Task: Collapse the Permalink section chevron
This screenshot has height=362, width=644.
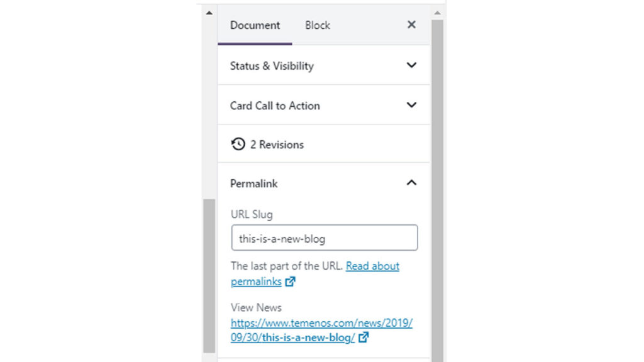Action: click(411, 183)
